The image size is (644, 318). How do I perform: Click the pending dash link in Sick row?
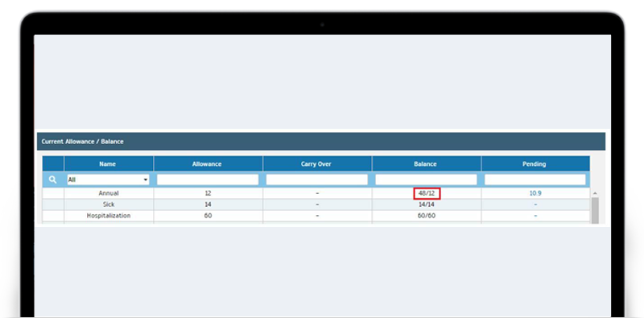[535, 204]
